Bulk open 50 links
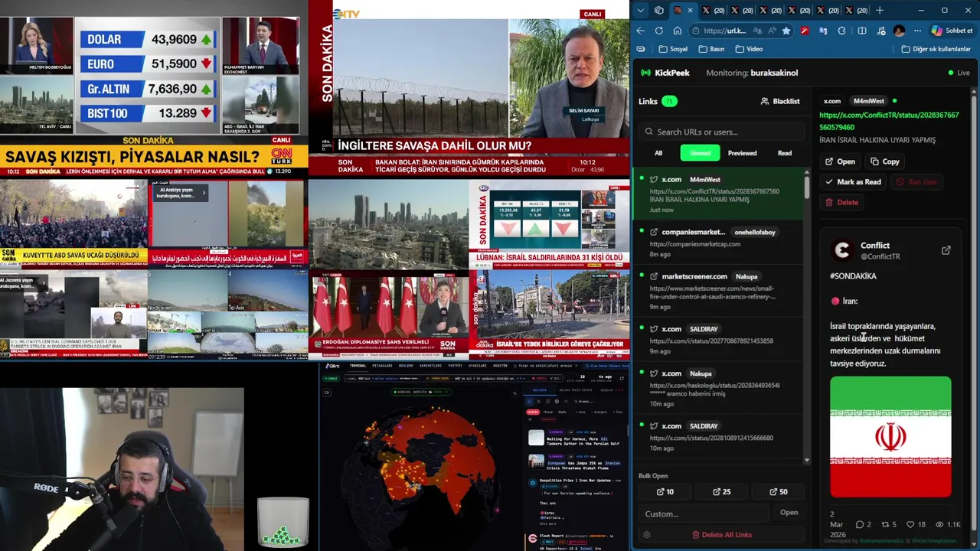Screen dimensions: 980x551 (x=778, y=492)
